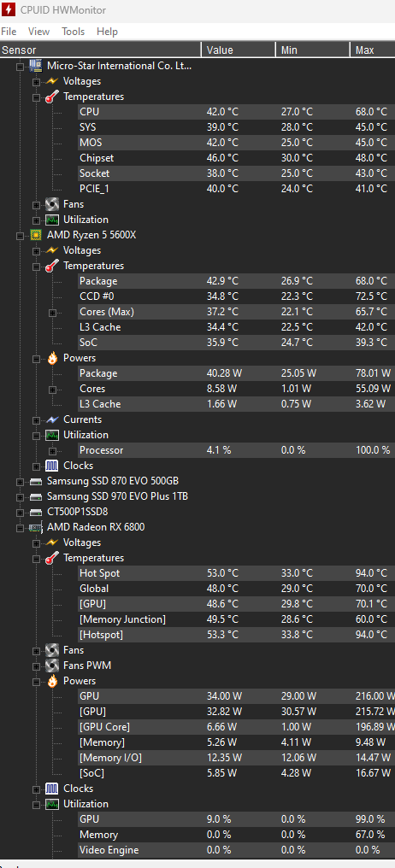Click the motherboard Voltages lightning icon

click(x=52, y=81)
